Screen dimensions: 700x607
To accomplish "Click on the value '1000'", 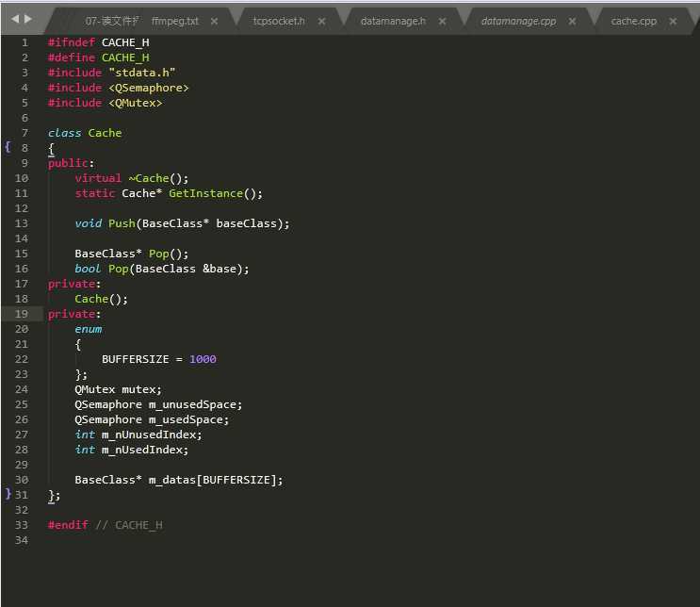I will (x=203, y=359).
